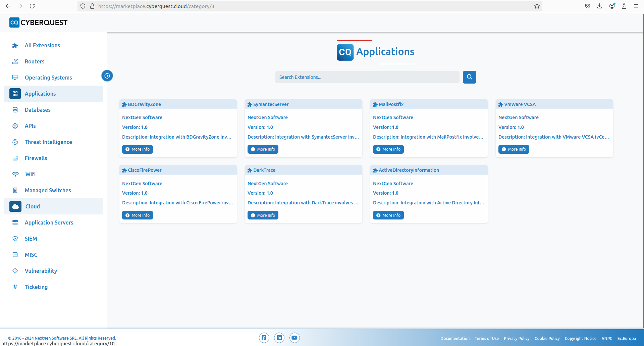This screenshot has height=346, width=644.
Task: Open Threat Intelligence category
Action: (48, 142)
